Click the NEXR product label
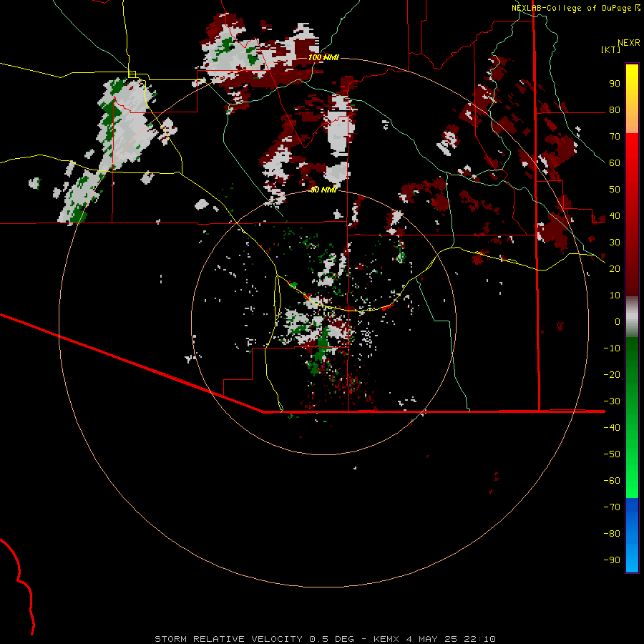The image size is (644, 644). pyautogui.click(x=628, y=43)
